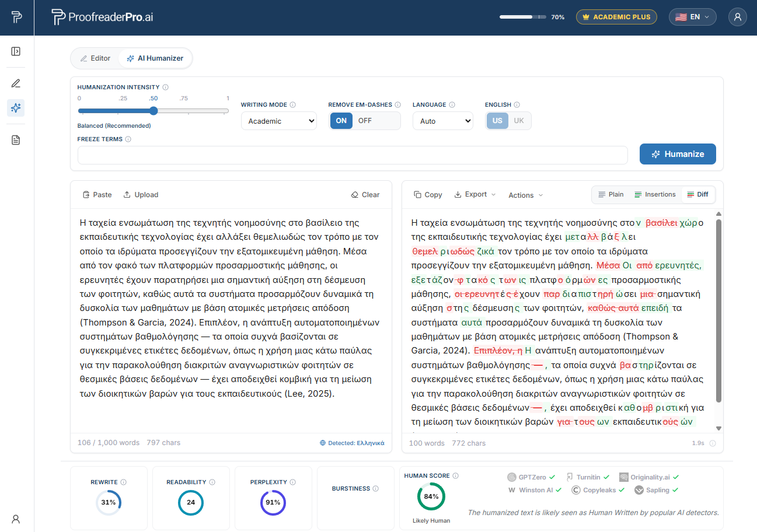This screenshot has height=532, width=757.
Task: Click the ProofreaderPro.ai header logo
Action: coord(102,17)
